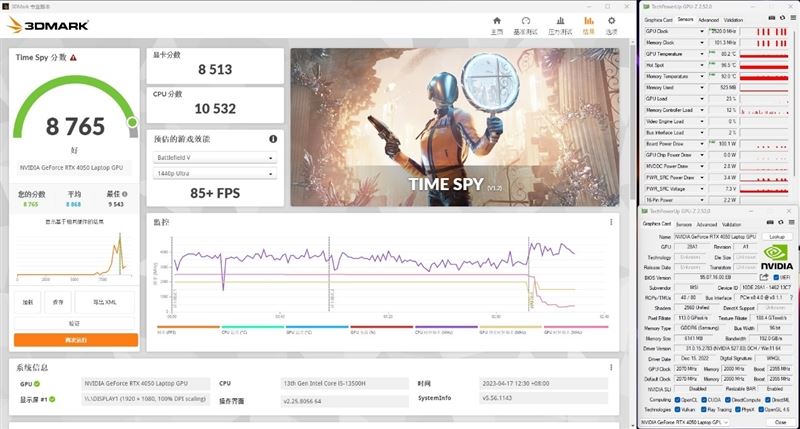Click refresh icon in GPU-Z Sensors window

pyautogui.click(x=782, y=18)
